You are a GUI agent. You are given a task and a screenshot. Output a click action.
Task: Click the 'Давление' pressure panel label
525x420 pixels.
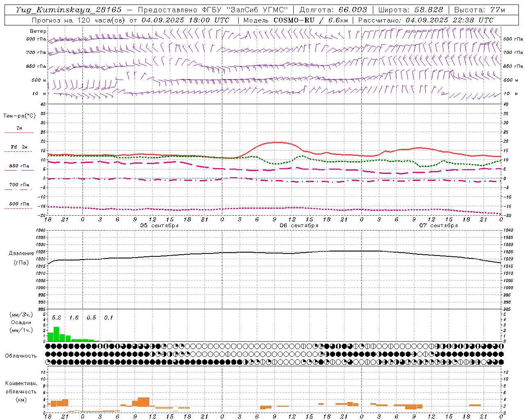21,253
